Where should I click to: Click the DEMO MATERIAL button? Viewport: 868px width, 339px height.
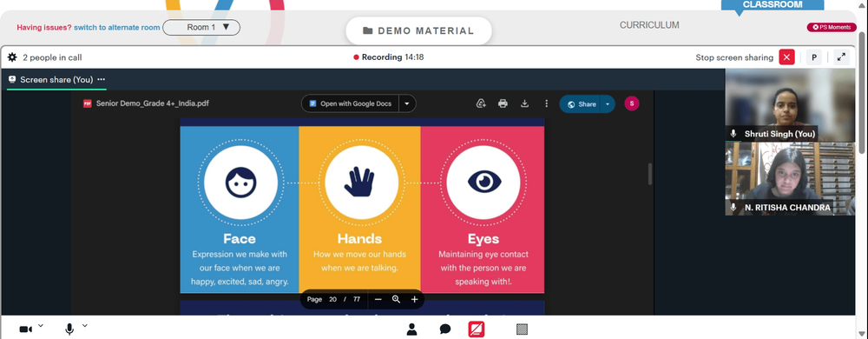click(419, 31)
